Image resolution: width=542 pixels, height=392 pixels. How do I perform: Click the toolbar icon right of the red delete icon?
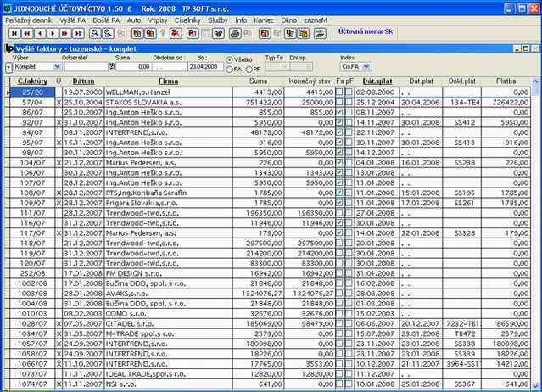(193, 34)
